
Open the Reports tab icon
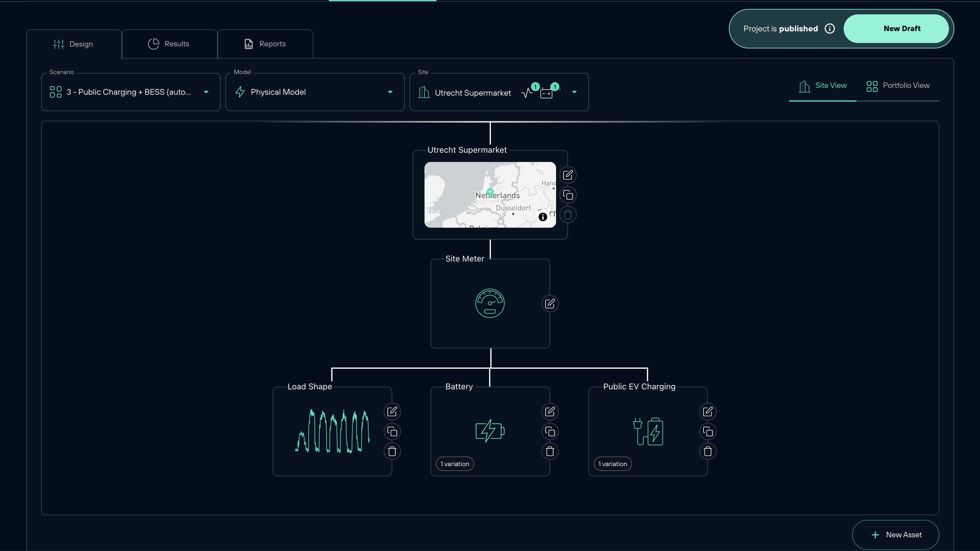(x=249, y=44)
